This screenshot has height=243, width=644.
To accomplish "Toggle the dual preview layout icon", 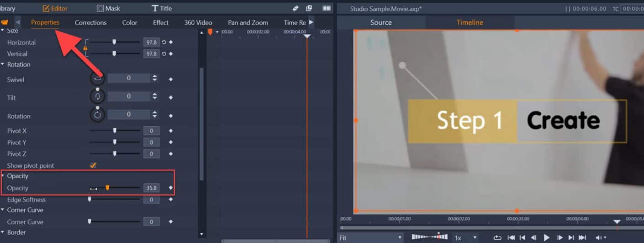I will 326,8.
